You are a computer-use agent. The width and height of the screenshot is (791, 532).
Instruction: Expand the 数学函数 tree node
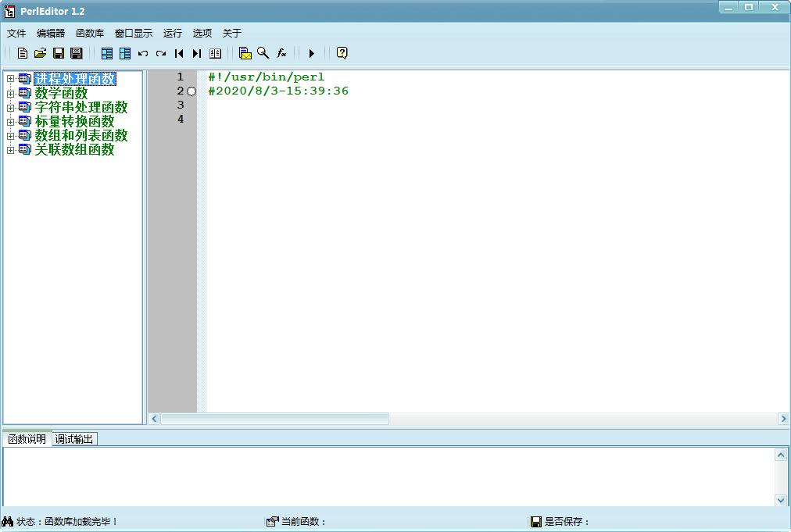pos(10,93)
